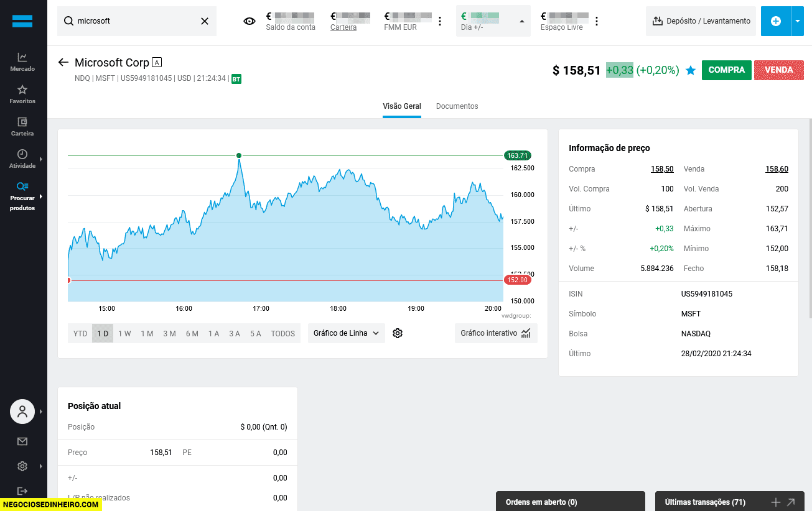Click the green BT badge
This screenshot has height=511, width=812.
pos(236,79)
